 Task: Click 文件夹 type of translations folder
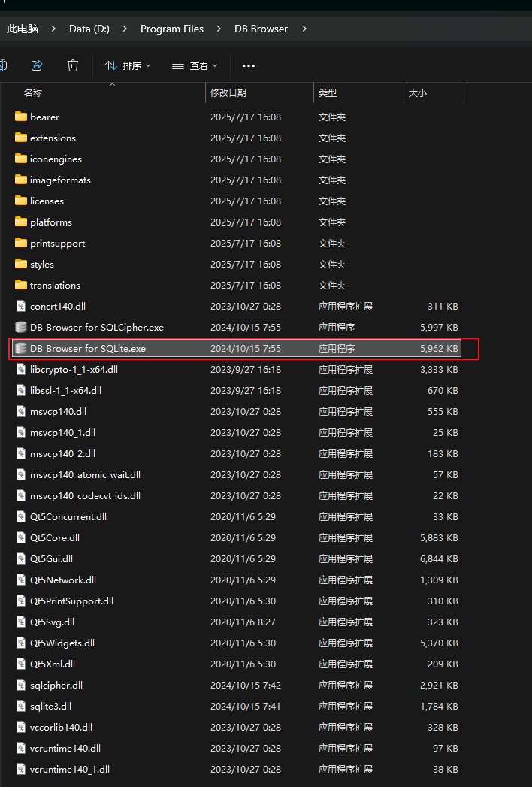point(331,285)
